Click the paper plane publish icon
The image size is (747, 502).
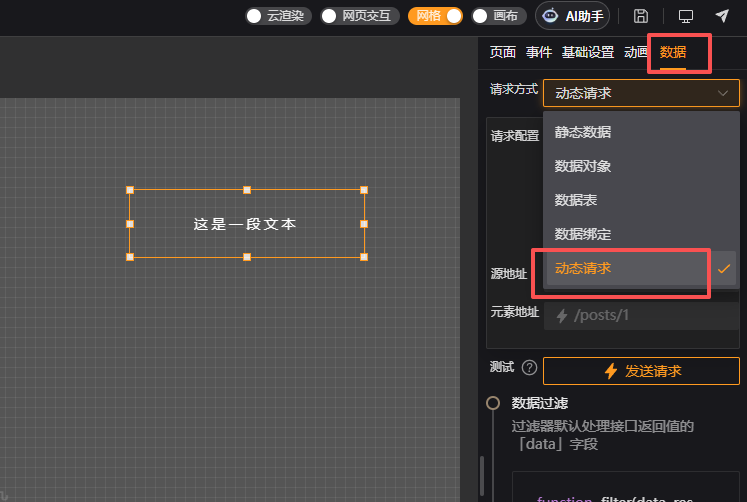[x=722, y=16]
